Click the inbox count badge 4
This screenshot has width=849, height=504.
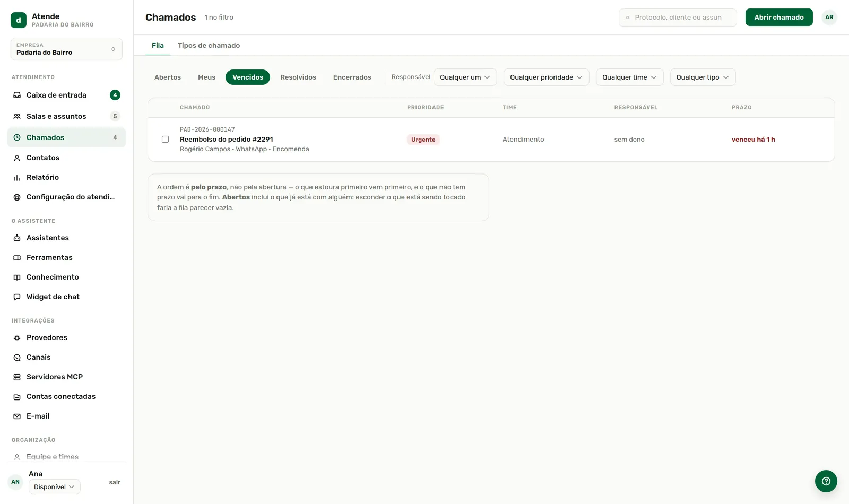click(115, 95)
